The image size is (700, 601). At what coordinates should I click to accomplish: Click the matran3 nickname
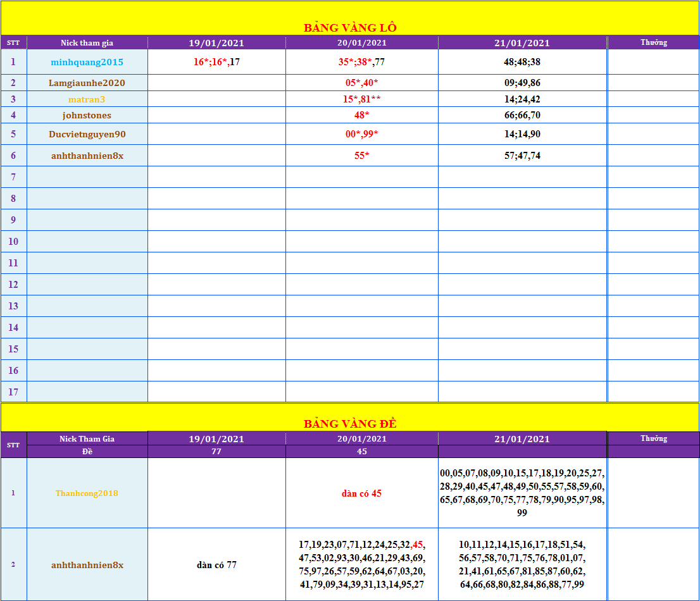point(87,99)
